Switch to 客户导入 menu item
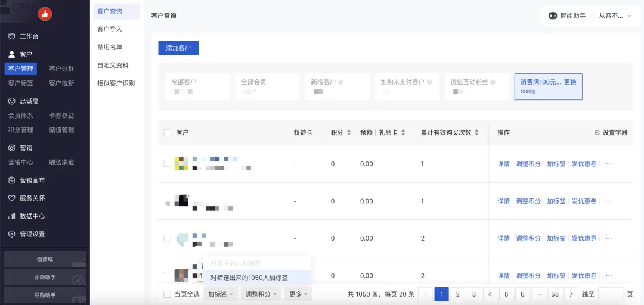This screenshot has width=644, height=305. click(x=110, y=29)
